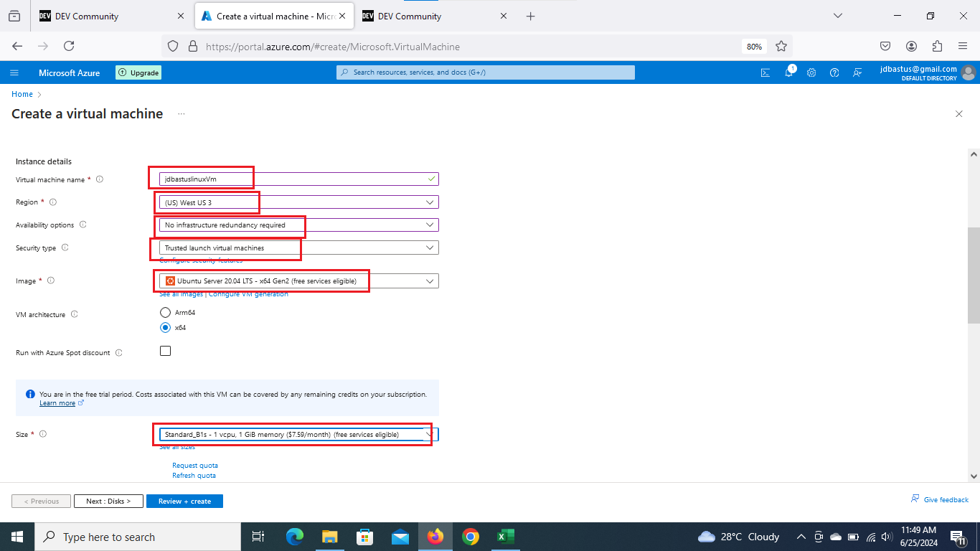Open the Firefox extensions puzzle icon
Viewport: 980px width, 551px height.
(x=937, y=46)
